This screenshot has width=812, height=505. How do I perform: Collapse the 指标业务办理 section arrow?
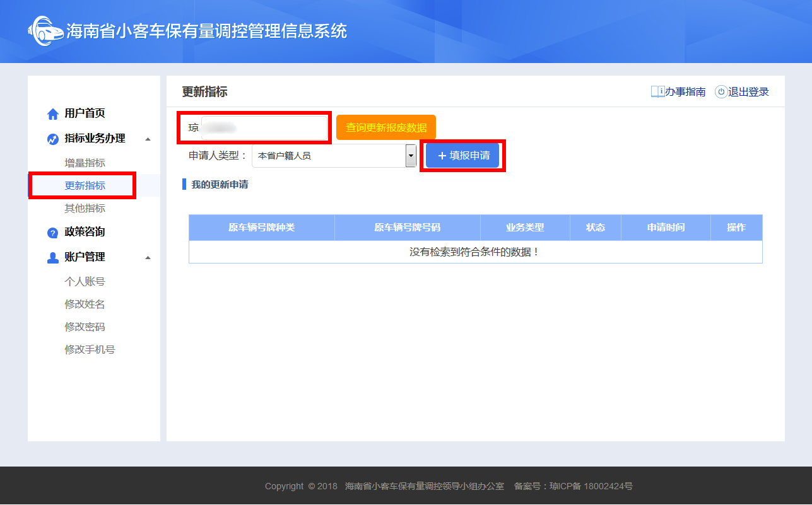tap(148, 139)
